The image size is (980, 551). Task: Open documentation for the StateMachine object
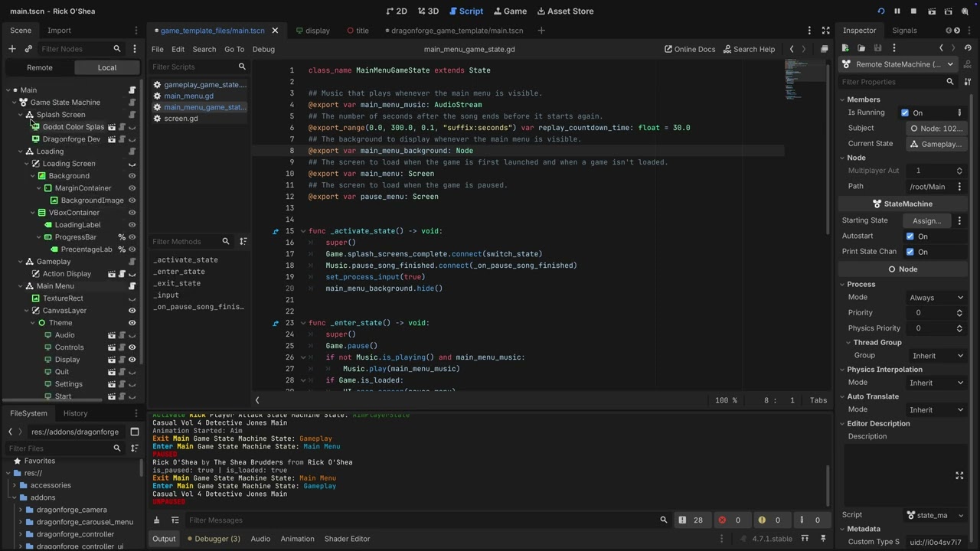pos(969,64)
